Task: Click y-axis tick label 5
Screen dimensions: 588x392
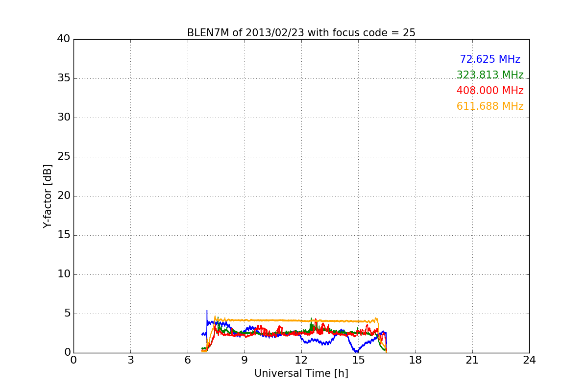Action: coord(67,314)
